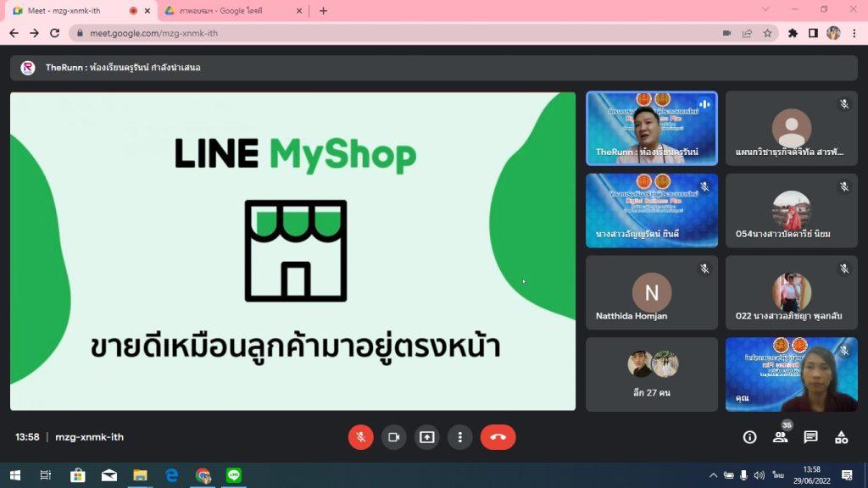
Task: Select Natthida Homjan participant tile
Action: pos(652,292)
